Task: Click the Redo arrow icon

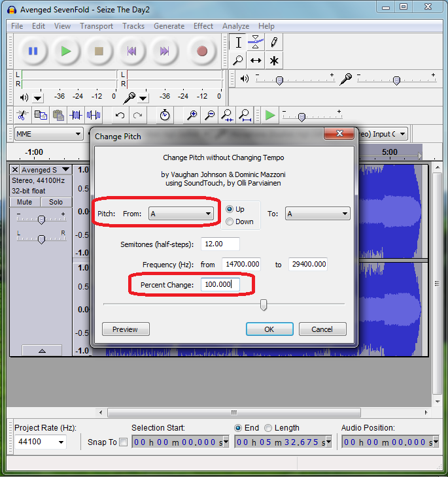Action: pyautogui.click(x=137, y=115)
